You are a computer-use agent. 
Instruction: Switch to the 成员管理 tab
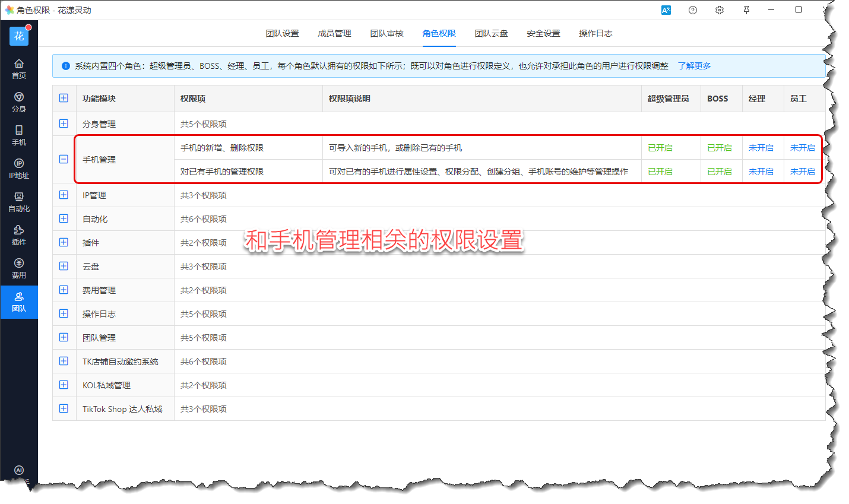point(335,33)
